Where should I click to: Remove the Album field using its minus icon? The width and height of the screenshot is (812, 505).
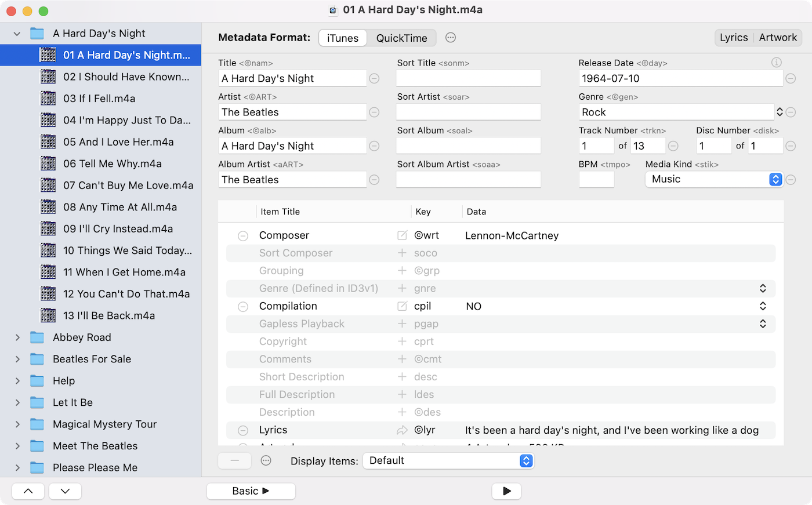[x=375, y=146]
